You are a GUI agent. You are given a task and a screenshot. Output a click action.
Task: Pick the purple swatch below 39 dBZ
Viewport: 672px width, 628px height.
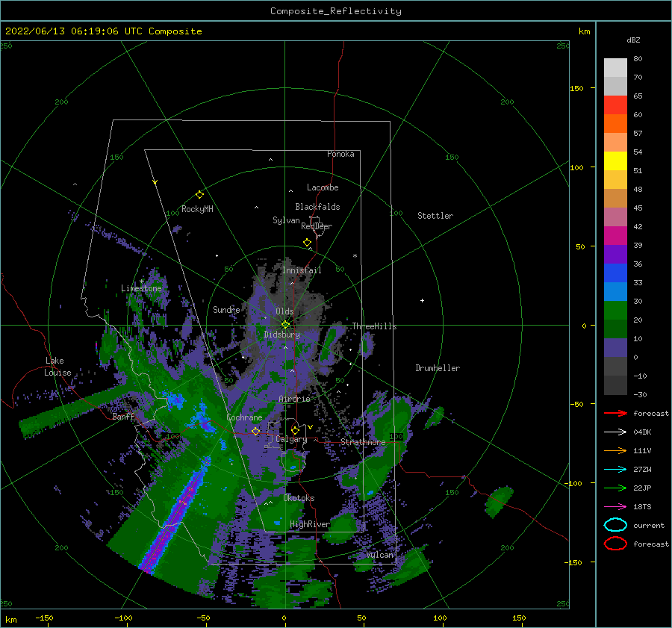pos(615,254)
